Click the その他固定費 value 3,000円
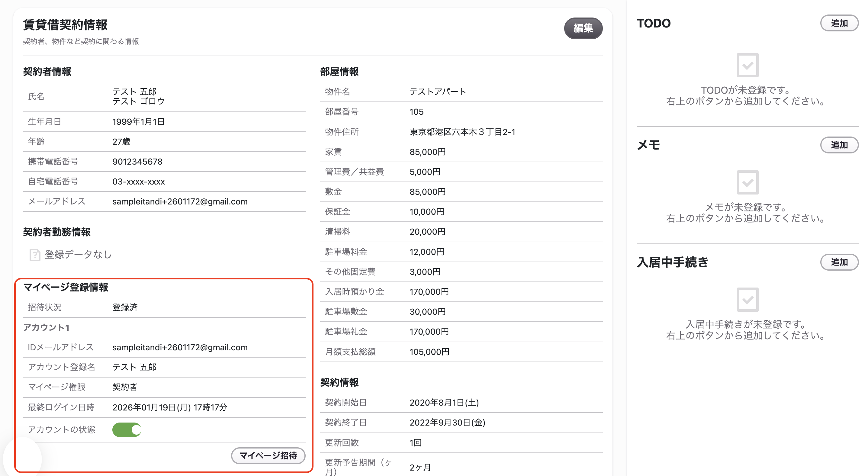The width and height of the screenshot is (868, 476). point(425,272)
